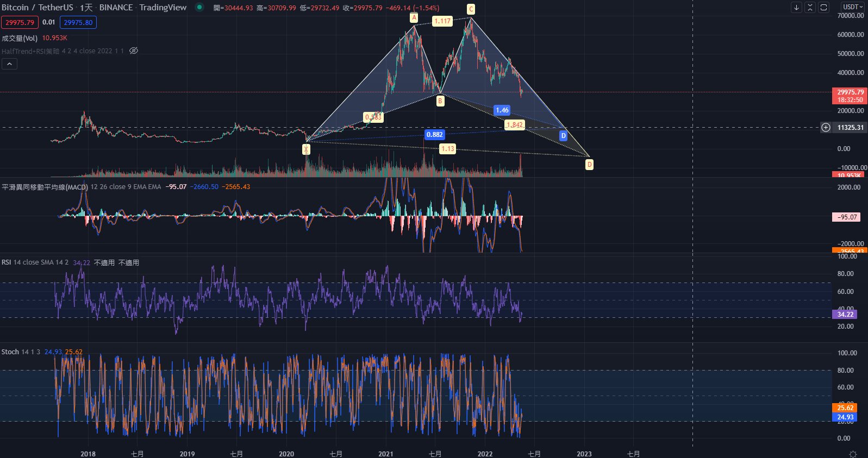Select the yellow pattern point D label
This screenshot has height=458, width=868.
(589, 164)
